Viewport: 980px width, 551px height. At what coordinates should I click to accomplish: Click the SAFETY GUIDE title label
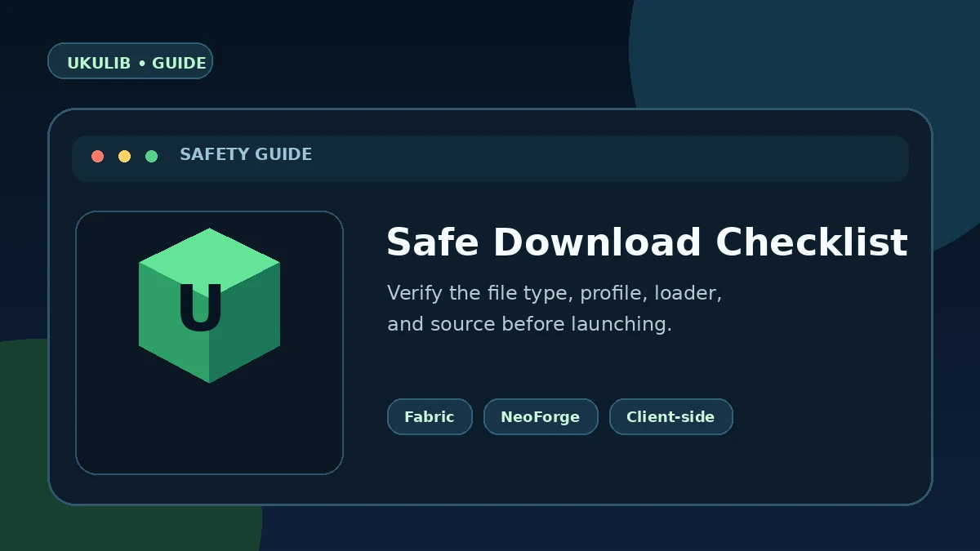[x=246, y=154]
